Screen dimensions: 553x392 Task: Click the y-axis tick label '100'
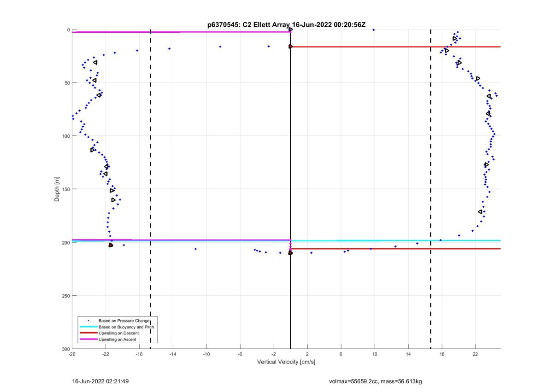[x=65, y=136]
